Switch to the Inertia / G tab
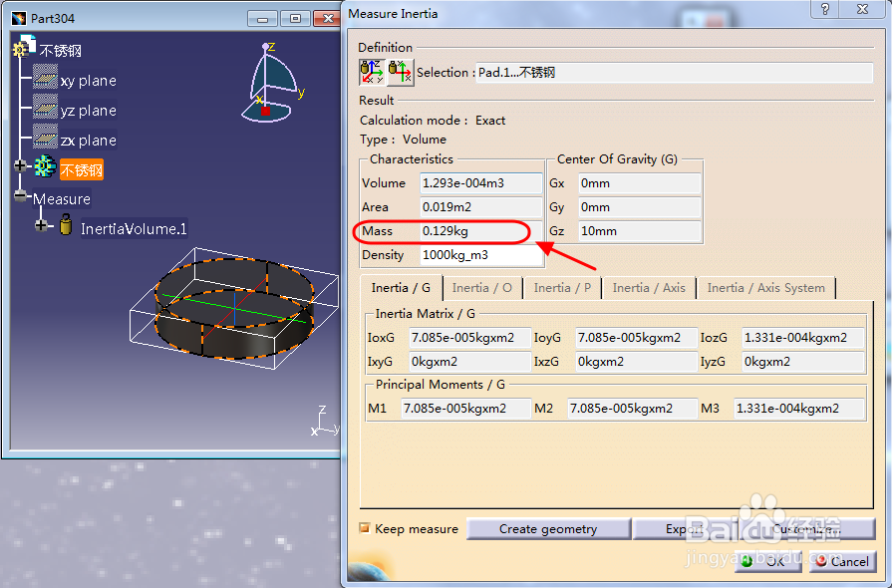Screen dimensions: 892x588 coord(401,288)
